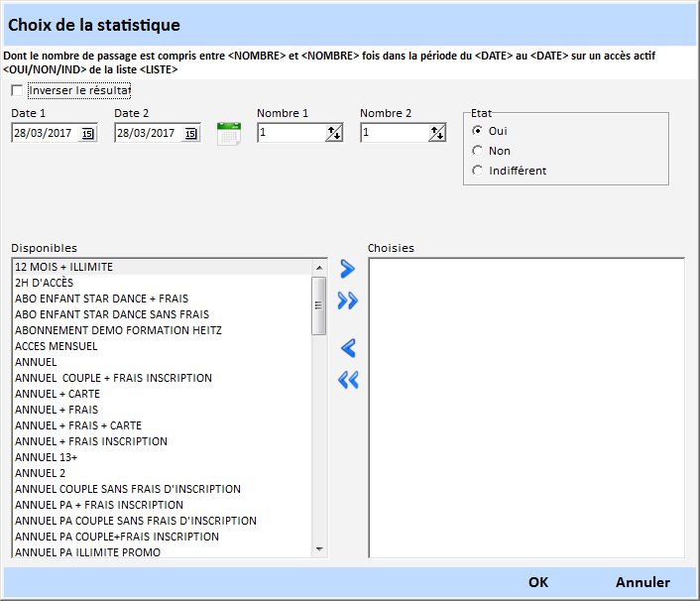Move selected item to Choisies list
Viewport: 700px width, 601px height.
[x=347, y=269]
